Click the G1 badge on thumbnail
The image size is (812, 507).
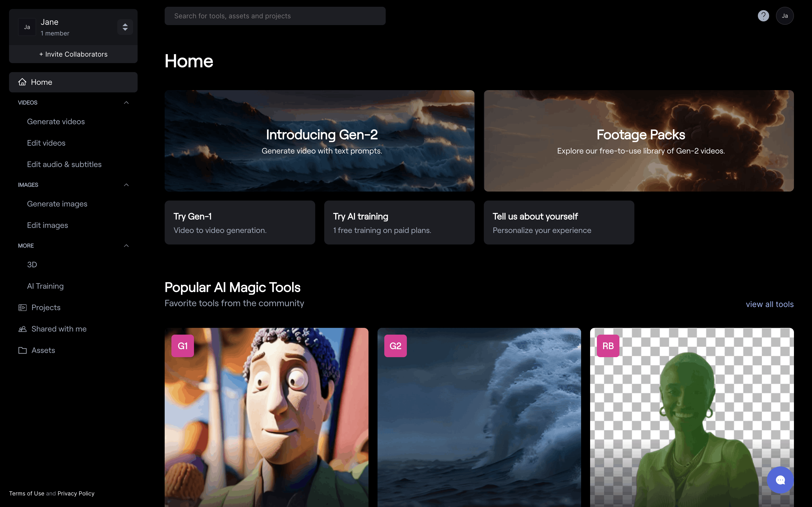pos(182,346)
